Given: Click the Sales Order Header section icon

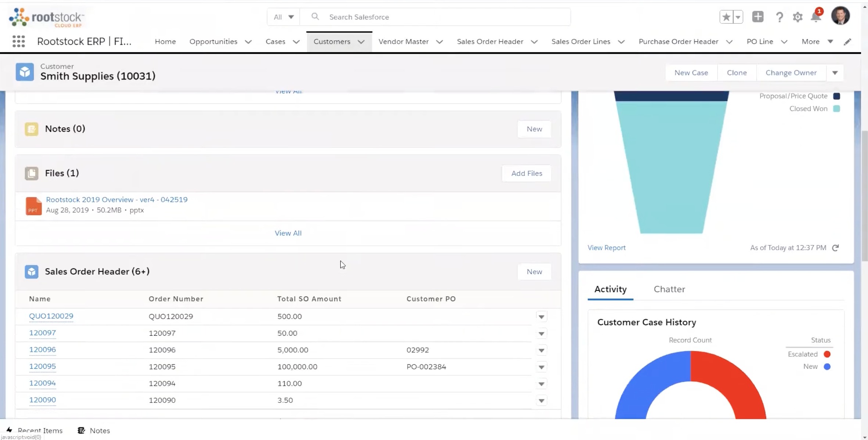Looking at the screenshot, I should pos(32,271).
